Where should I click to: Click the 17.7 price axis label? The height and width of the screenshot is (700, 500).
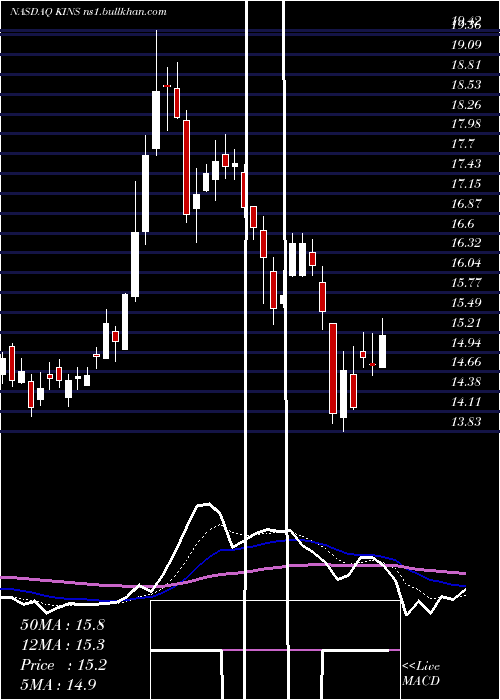(x=463, y=144)
